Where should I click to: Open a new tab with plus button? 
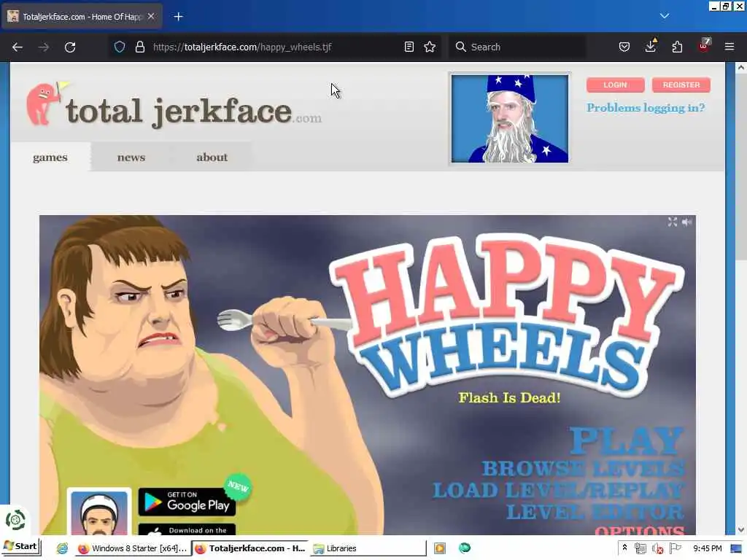178,17
